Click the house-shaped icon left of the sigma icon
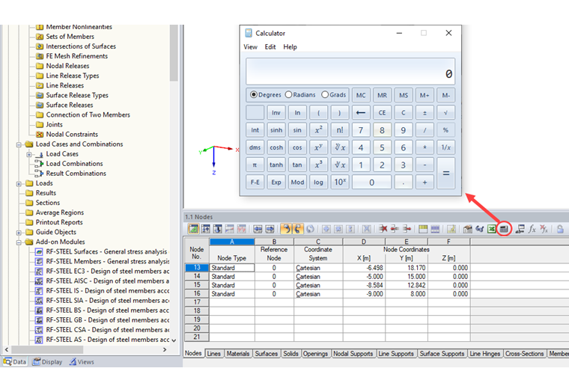 (468, 229)
